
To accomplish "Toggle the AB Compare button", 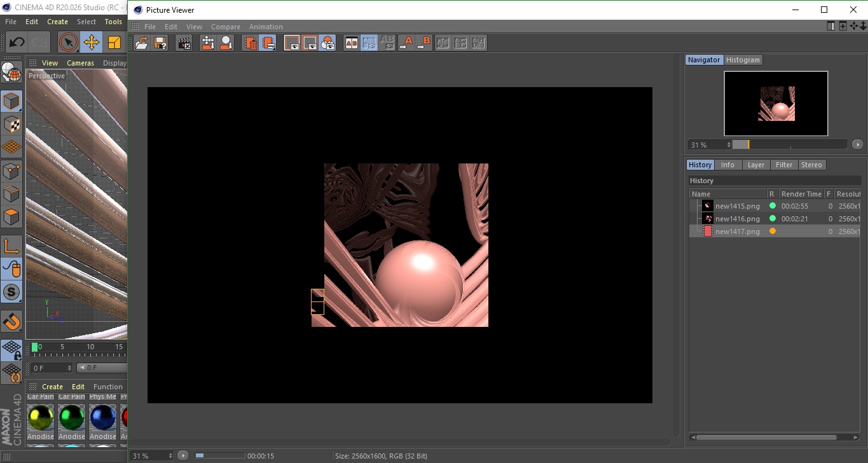I will [351, 43].
